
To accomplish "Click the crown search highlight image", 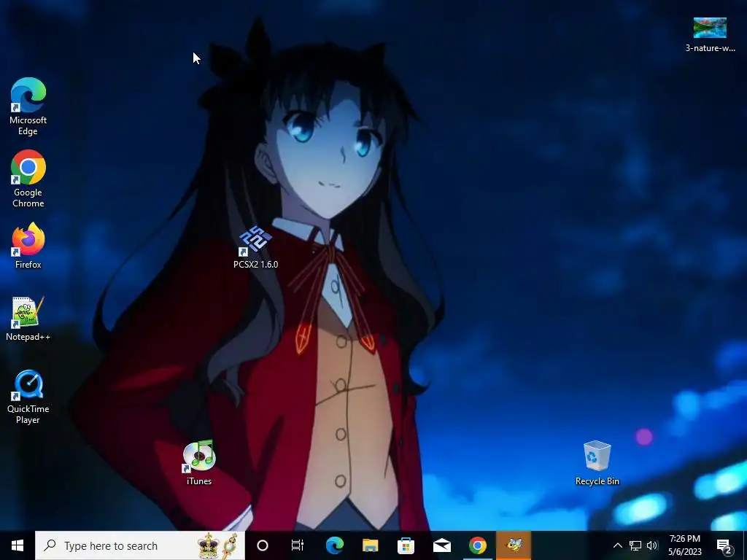I will coord(217,545).
